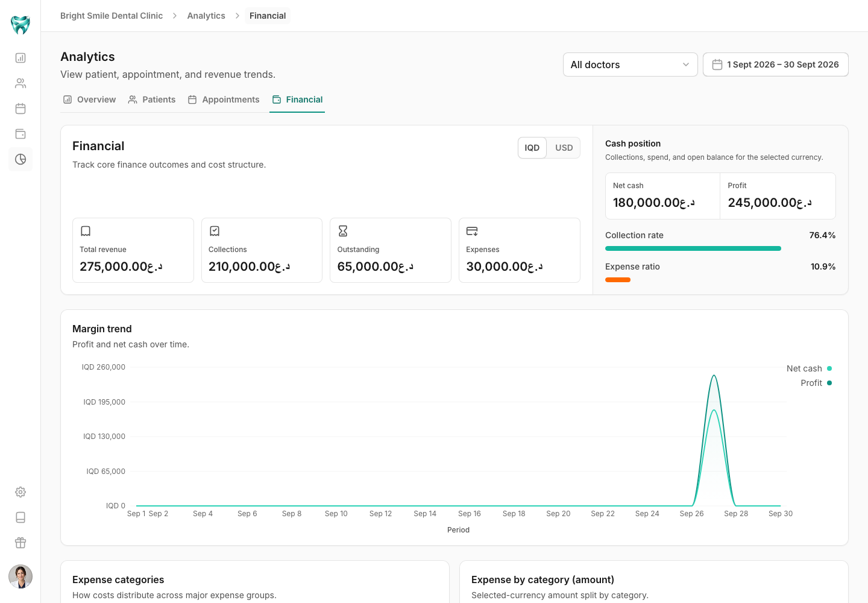Click the Profit 245,000.00 value

(x=770, y=203)
